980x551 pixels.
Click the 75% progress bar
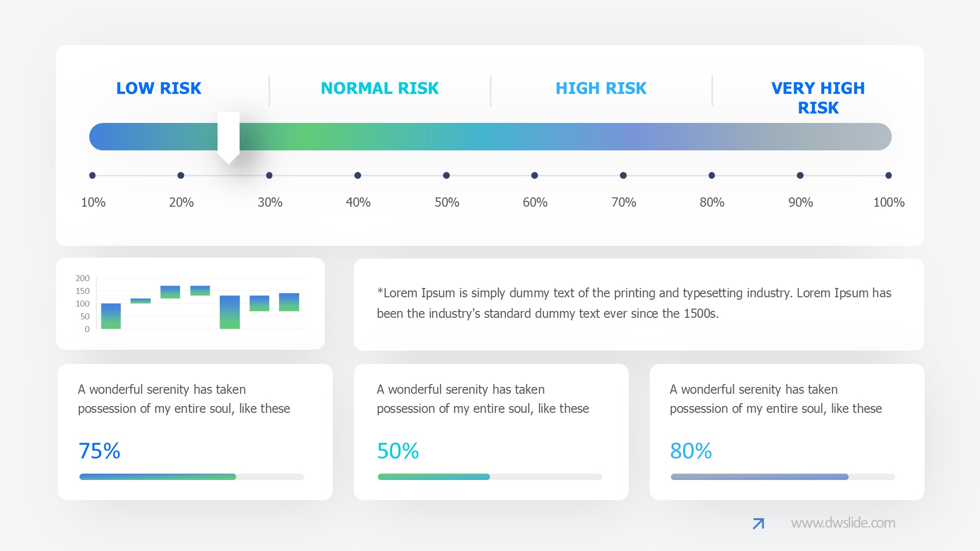pyautogui.click(x=192, y=477)
